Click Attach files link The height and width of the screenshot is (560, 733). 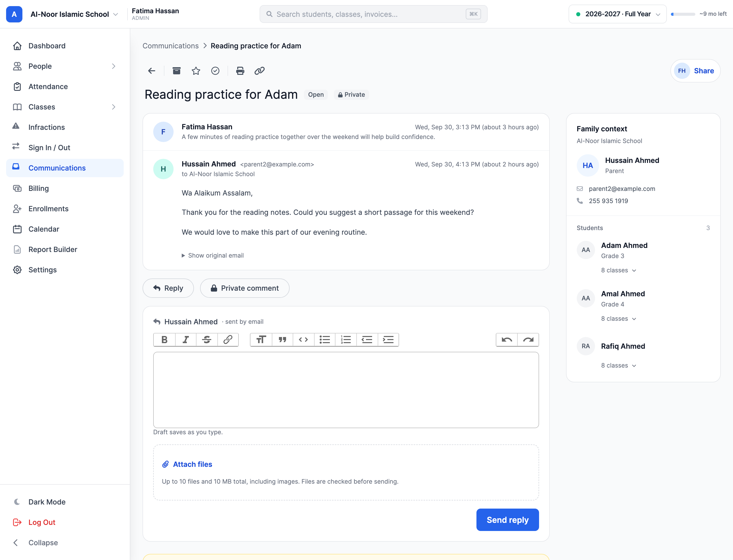coord(187,464)
